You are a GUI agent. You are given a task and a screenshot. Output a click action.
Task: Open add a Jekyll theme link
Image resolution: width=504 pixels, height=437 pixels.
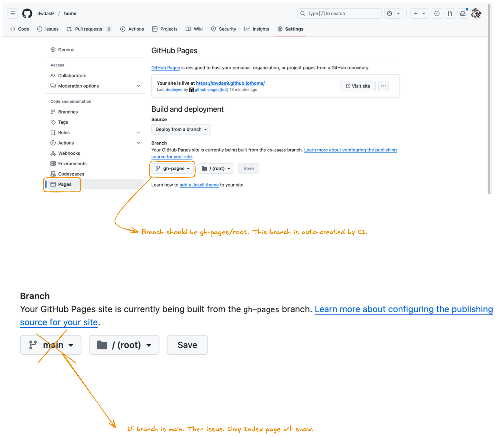[199, 185]
